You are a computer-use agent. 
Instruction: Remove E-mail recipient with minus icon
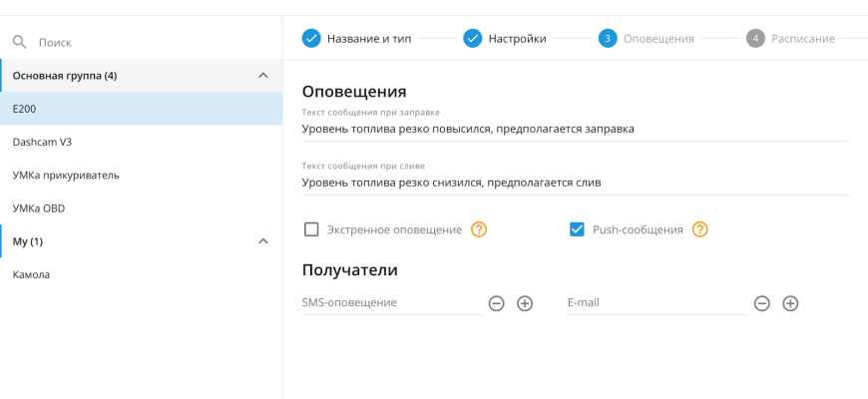click(762, 303)
